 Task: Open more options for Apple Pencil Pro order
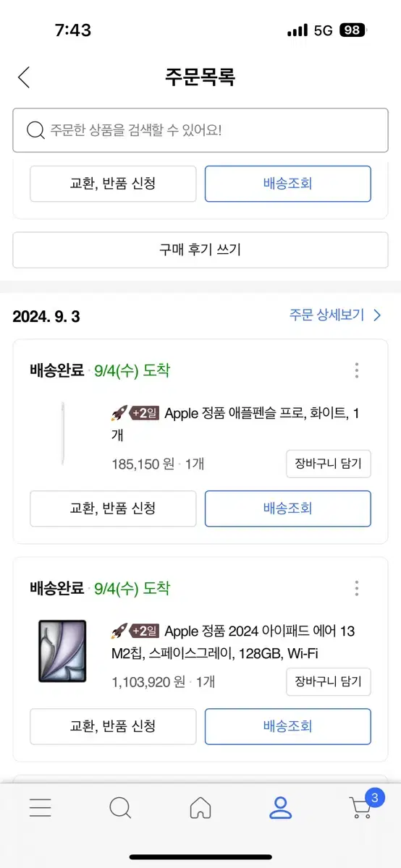pyautogui.click(x=357, y=371)
